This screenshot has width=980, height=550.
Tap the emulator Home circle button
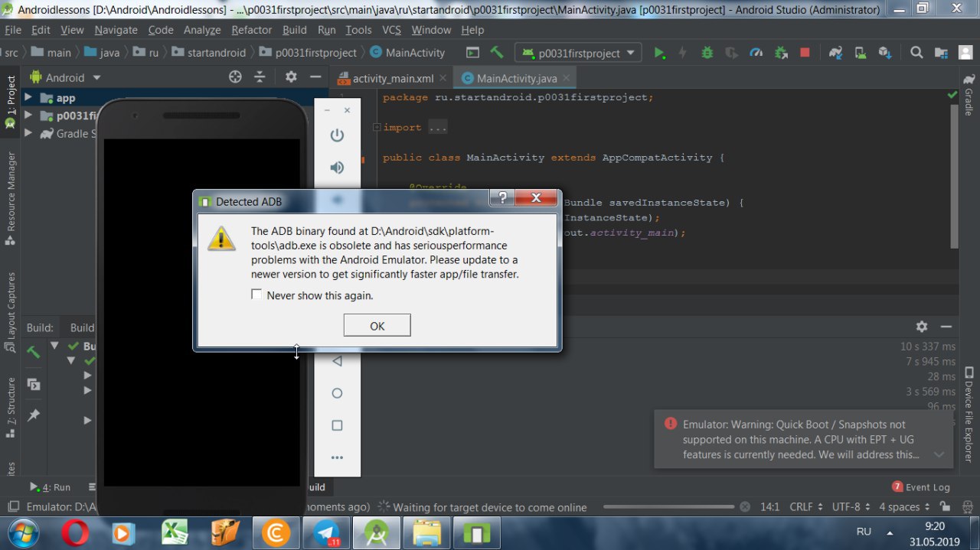point(337,393)
